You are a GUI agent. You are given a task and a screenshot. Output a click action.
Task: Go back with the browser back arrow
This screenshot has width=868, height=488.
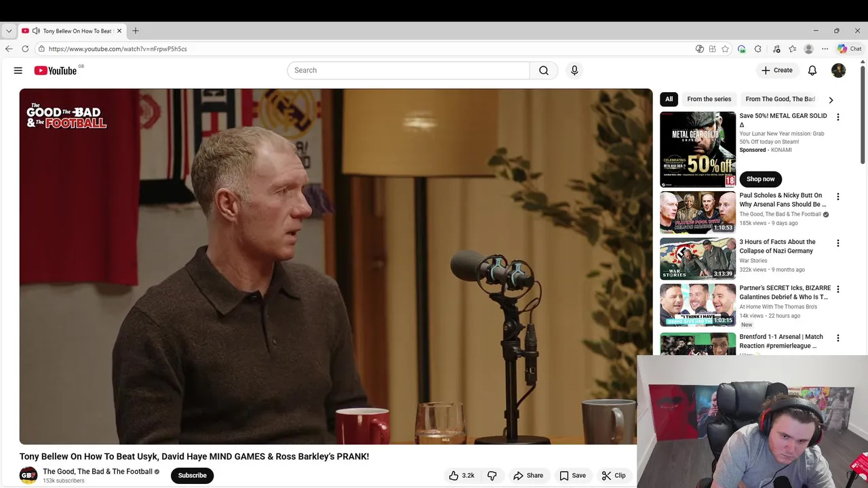9,49
